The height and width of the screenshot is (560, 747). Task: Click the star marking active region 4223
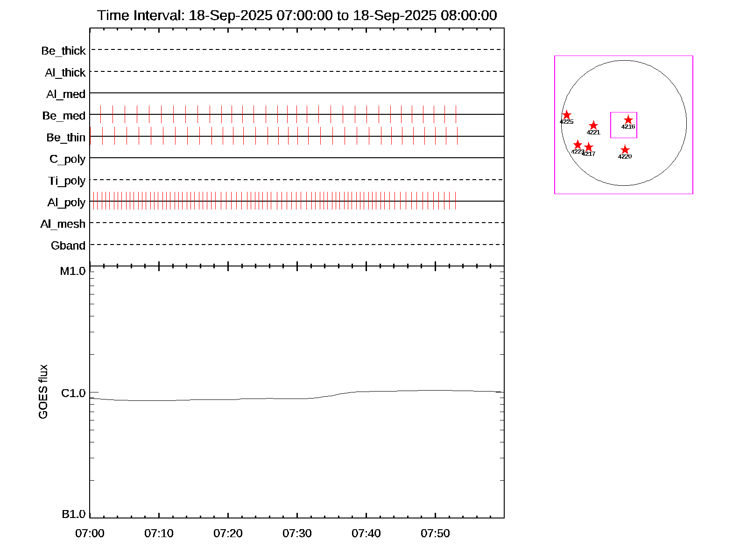tap(578, 145)
